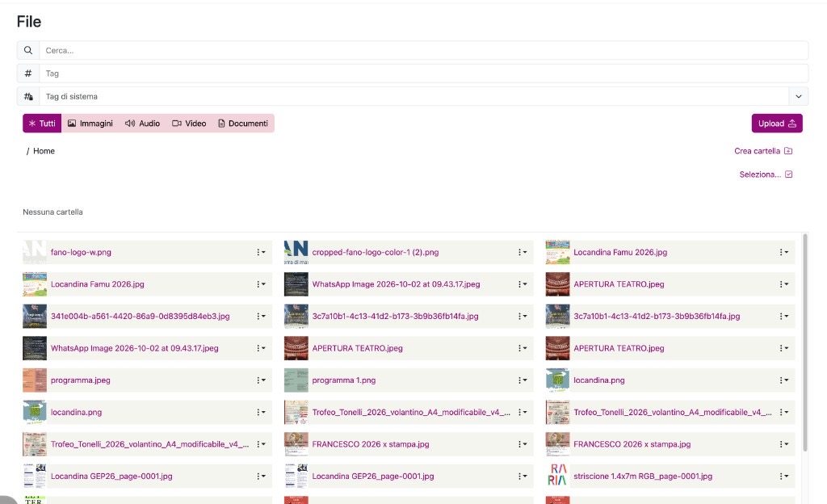Open the options dropdown for programma 1.png
Screen dimensions: 827x504
click(x=523, y=380)
